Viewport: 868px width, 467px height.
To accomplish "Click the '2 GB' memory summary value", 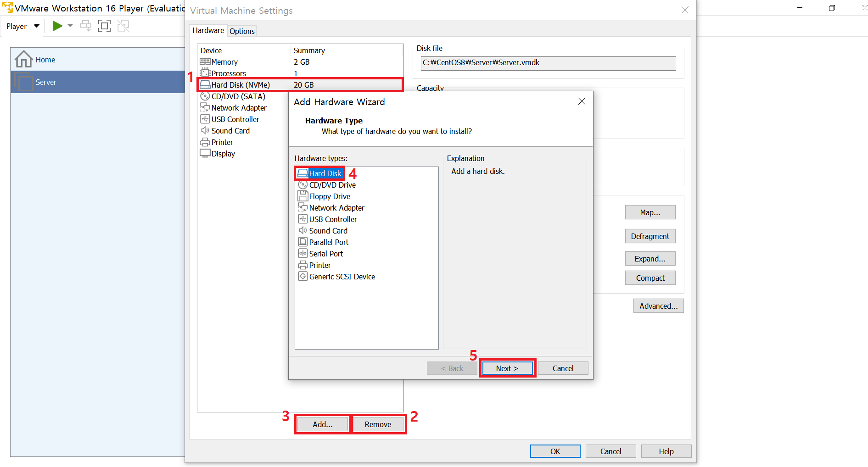I will coord(302,61).
